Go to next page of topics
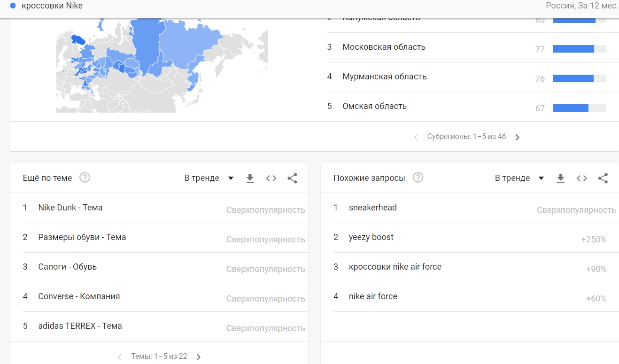Screen dimensions: 619x364 click(x=198, y=357)
